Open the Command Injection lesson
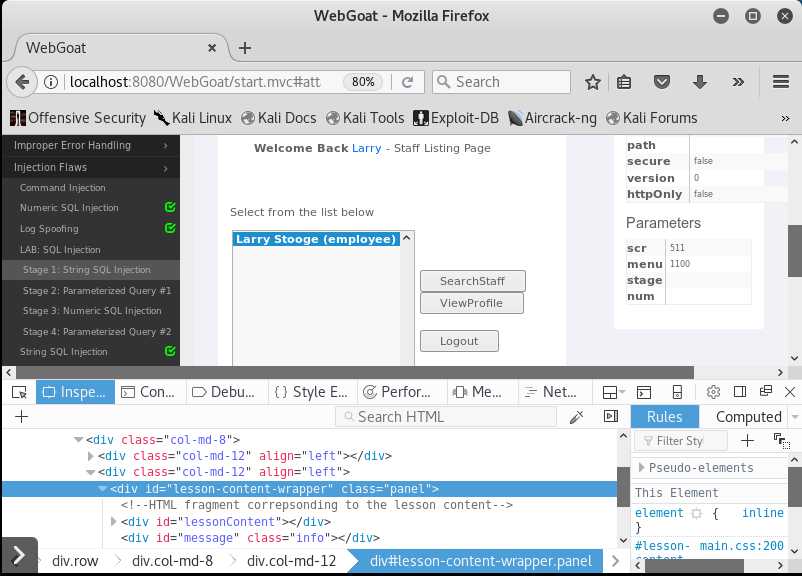The height and width of the screenshot is (576, 802). point(63,188)
